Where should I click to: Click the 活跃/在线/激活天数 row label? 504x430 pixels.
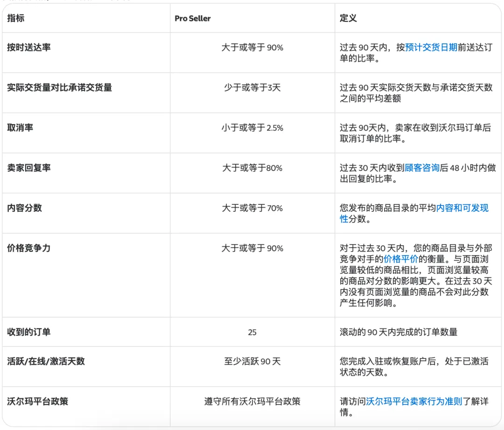coord(46,361)
